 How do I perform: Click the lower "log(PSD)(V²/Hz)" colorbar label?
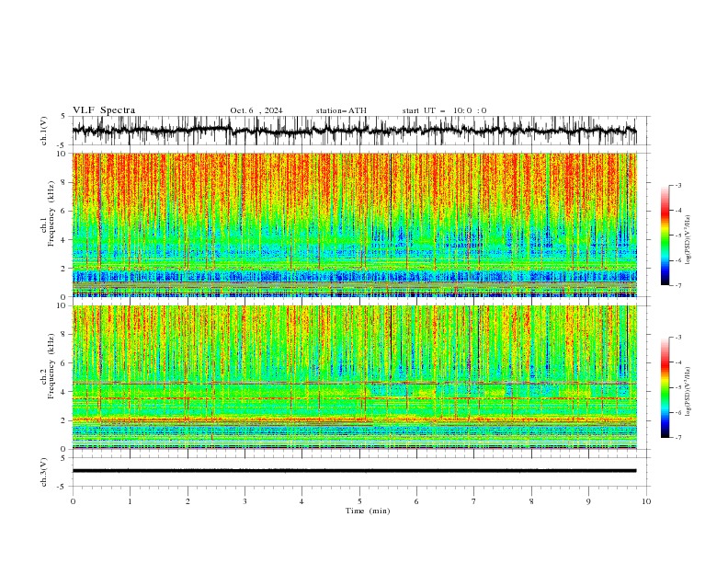[688, 392]
